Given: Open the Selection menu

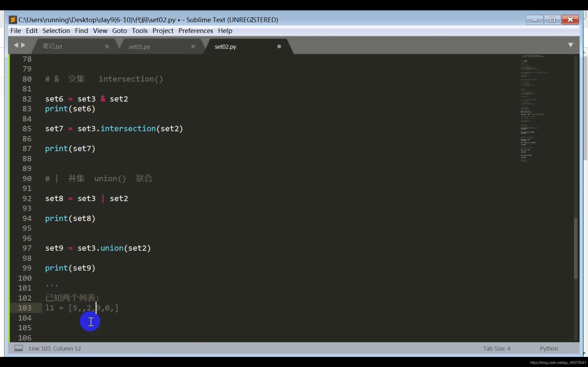Looking at the screenshot, I should 56,31.
